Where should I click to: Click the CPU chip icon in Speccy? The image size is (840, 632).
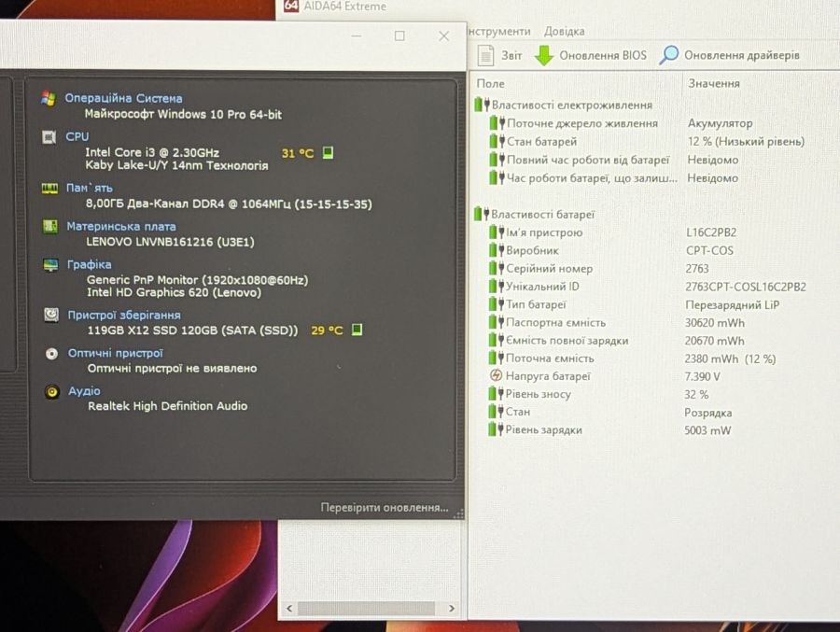49,137
